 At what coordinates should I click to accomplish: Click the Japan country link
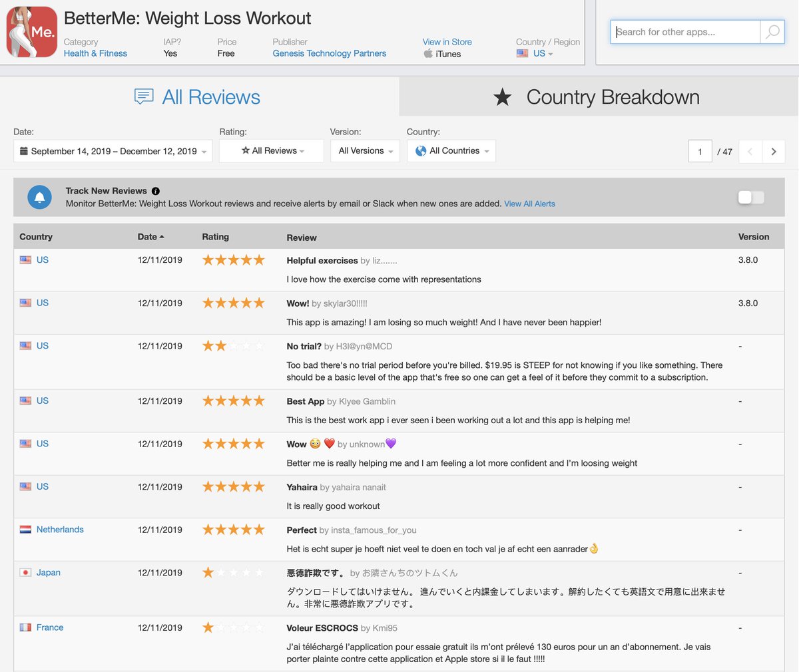click(49, 572)
